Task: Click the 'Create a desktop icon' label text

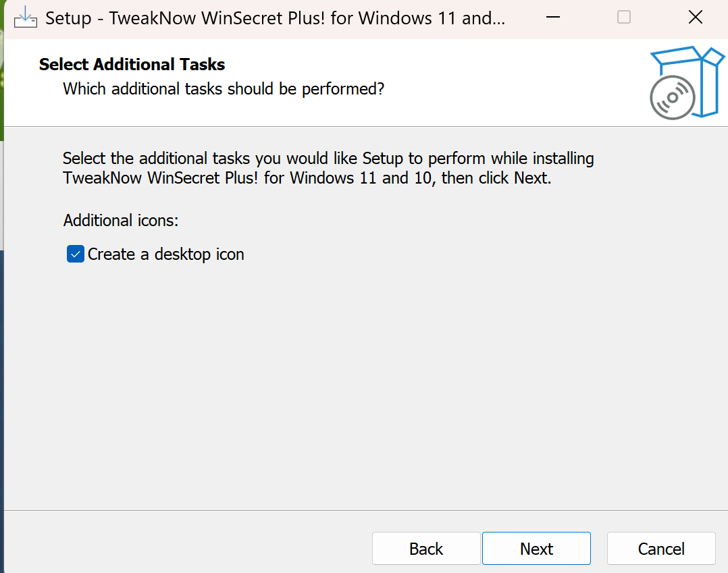Action: pos(165,254)
